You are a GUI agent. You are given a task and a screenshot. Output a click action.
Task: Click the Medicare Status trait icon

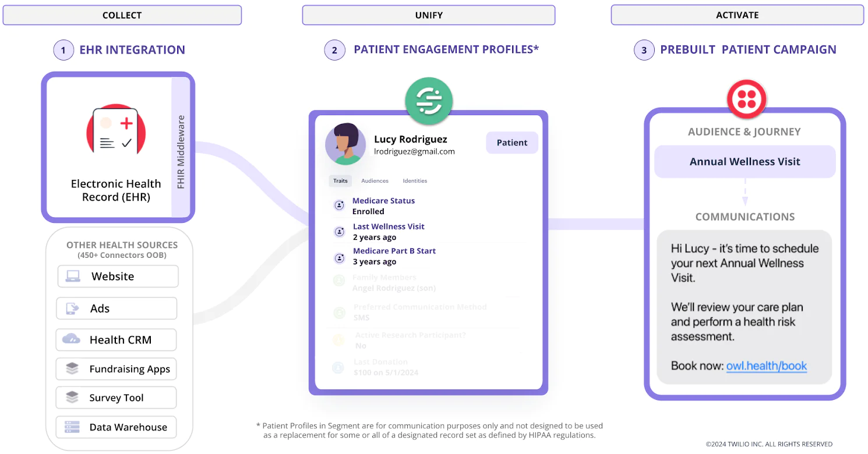coord(339,205)
